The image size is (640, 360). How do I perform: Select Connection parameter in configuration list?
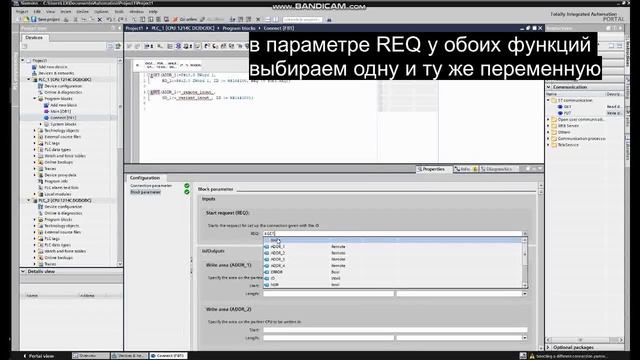[x=151, y=186]
